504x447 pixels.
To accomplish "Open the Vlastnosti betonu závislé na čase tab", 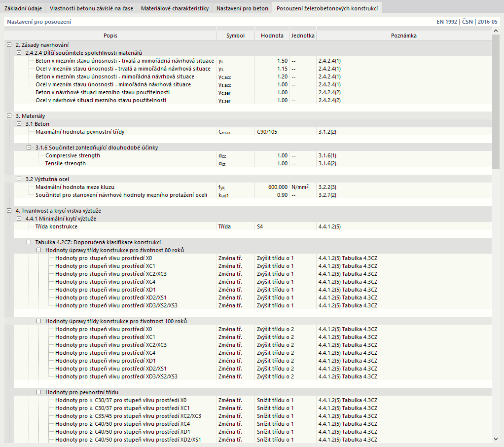I will coord(91,8).
